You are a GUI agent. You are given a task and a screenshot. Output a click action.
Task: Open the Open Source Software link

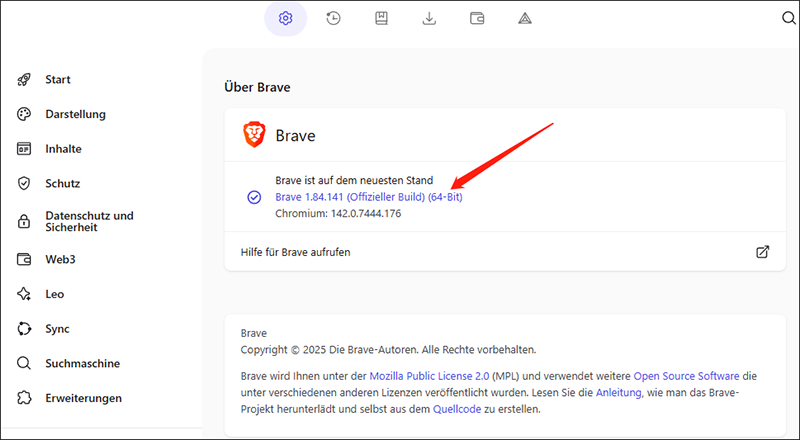pos(686,376)
